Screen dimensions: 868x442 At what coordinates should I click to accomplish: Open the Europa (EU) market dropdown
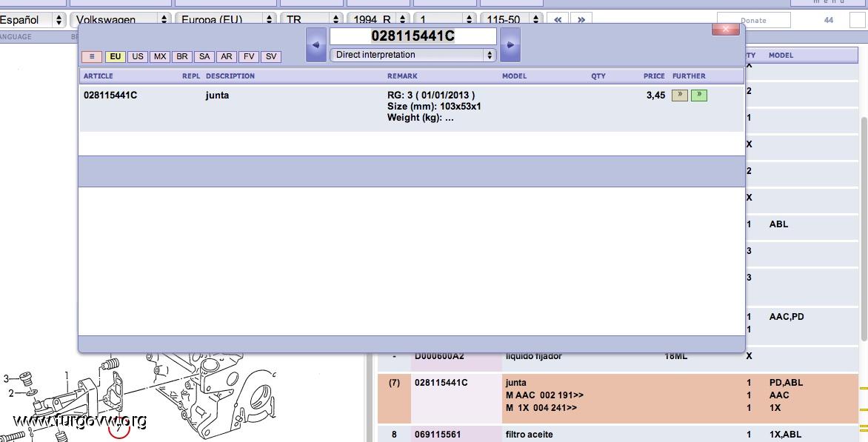(225, 20)
